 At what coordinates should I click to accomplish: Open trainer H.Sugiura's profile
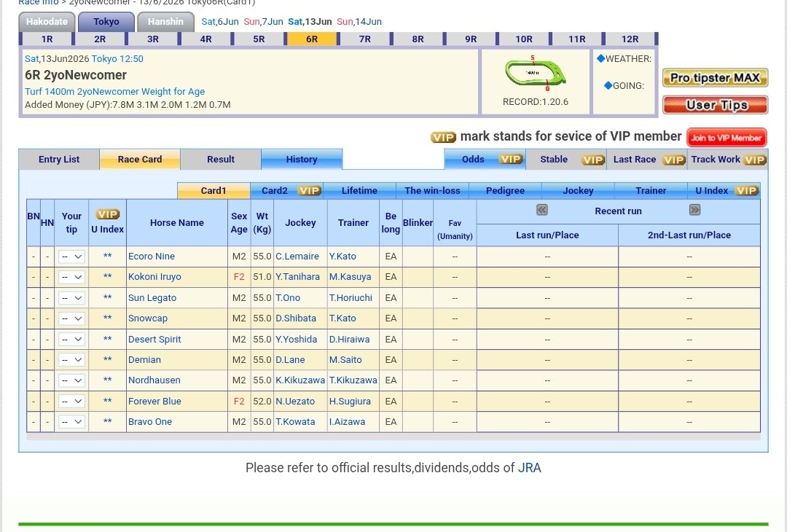pyautogui.click(x=350, y=402)
